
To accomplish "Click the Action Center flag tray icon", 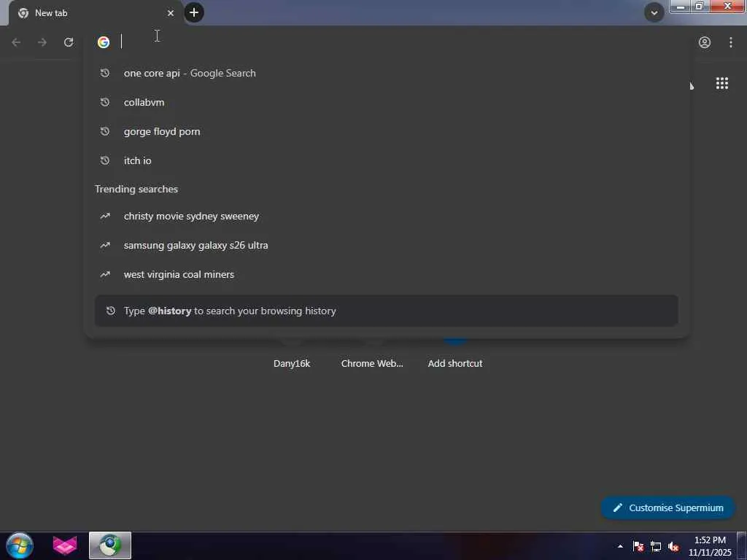I will click(638, 547).
